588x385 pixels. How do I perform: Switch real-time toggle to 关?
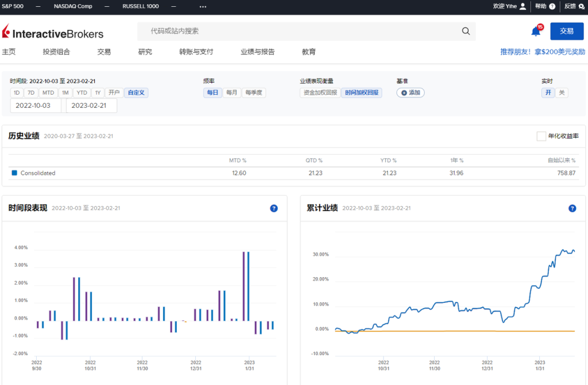pos(562,92)
